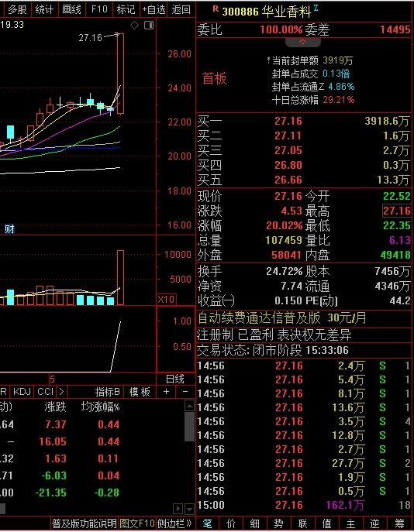414x532 pixels.
Task: Open the 日线 period selector
Action: [175, 379]
